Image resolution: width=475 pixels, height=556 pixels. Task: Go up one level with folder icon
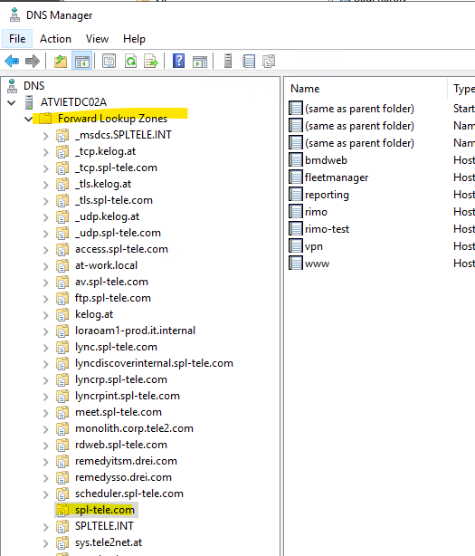coord(61,61)
